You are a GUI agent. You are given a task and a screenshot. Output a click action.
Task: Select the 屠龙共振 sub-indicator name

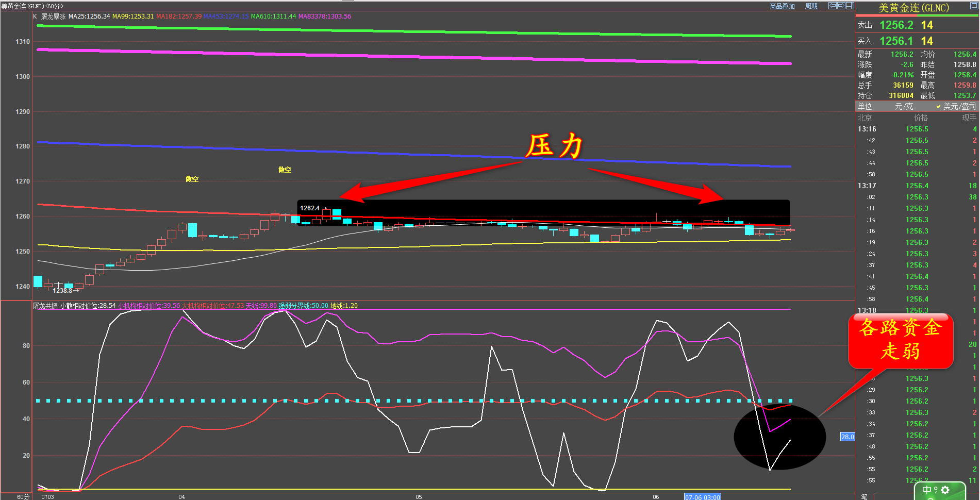click(45, 306)
